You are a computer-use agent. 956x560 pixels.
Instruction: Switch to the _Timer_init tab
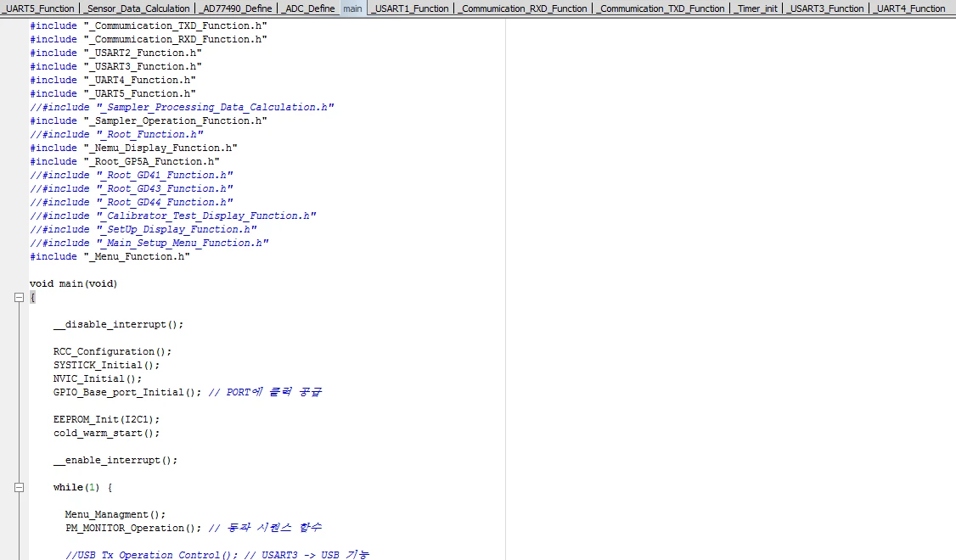click(x=756, y=8)
